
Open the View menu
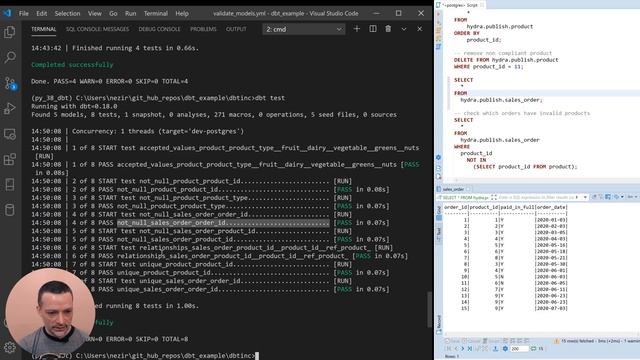95,13
